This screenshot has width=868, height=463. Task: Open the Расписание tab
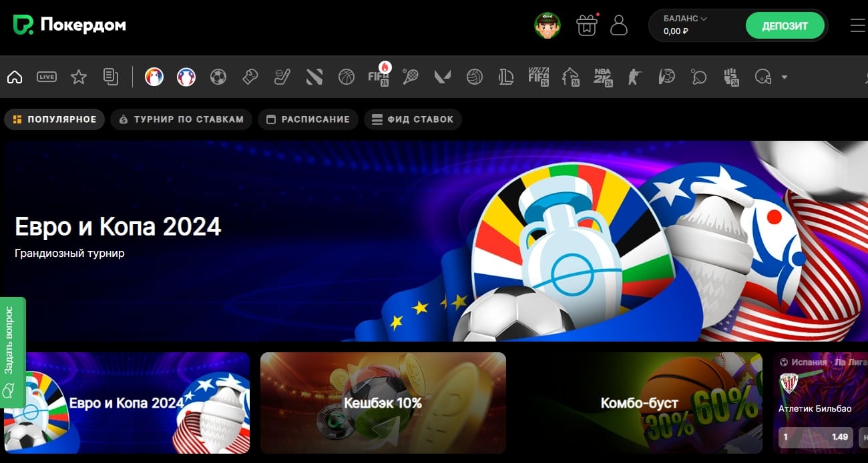tap(308, 119)
